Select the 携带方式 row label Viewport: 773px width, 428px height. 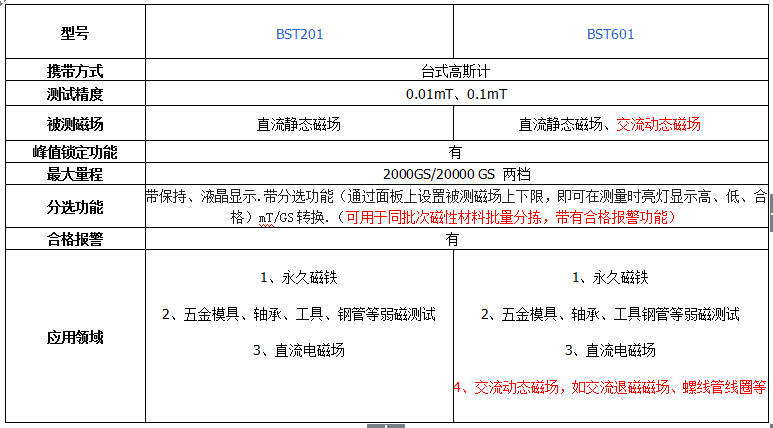pos(75,72)
